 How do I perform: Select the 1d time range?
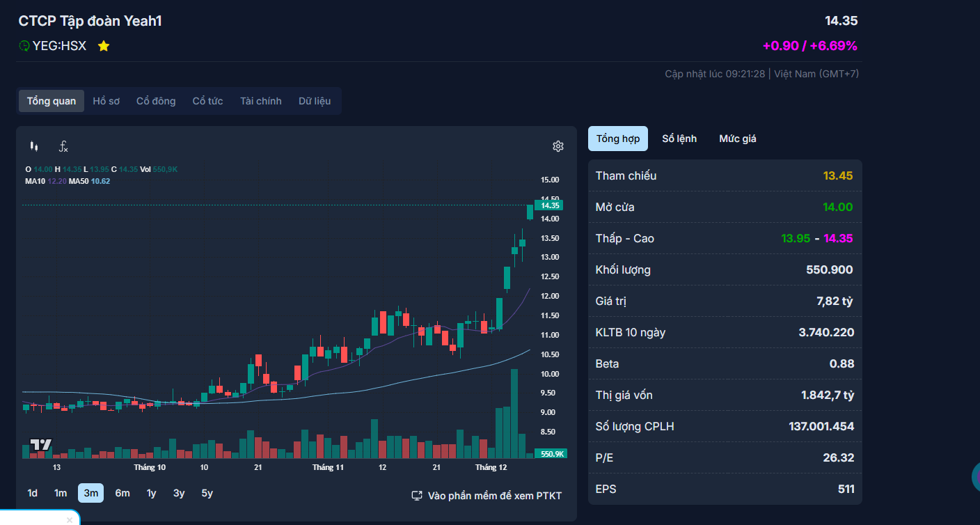click(x=33, y=493)
